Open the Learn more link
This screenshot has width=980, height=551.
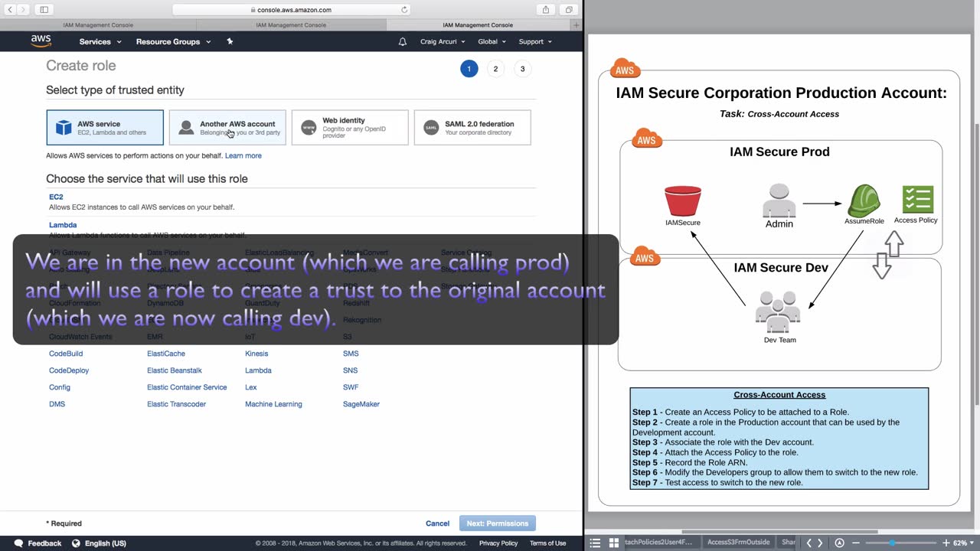(243, 155)
